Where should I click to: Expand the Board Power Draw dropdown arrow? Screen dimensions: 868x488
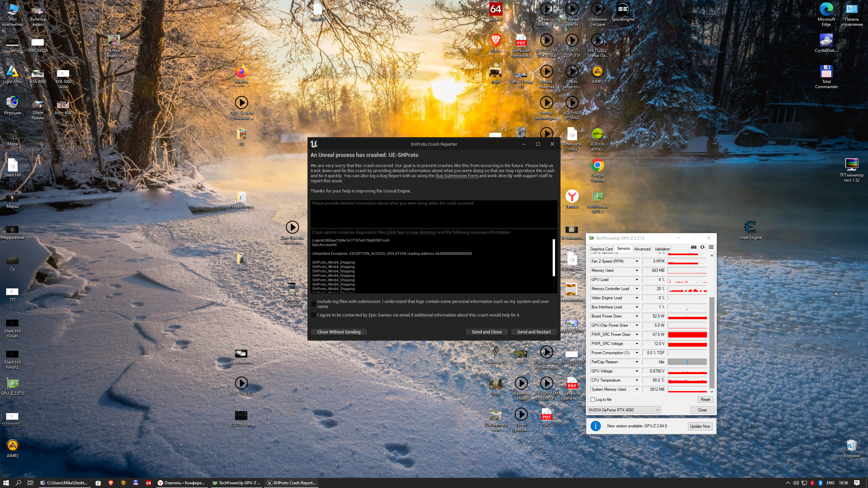637,316
